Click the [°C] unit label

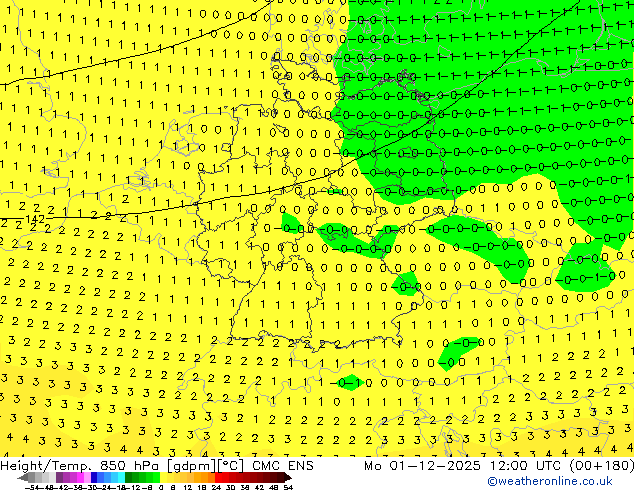pyautogui.click(x=230, y=466)
